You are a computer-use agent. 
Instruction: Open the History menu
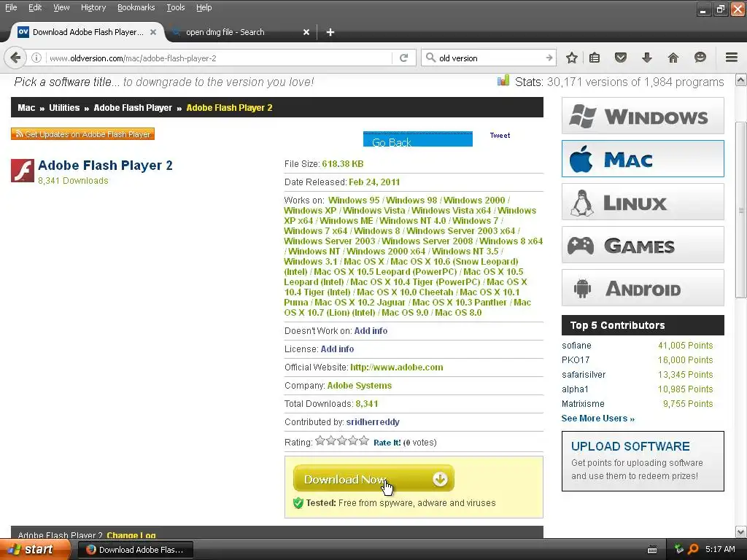pyautogui.click(x=93, y=7)
